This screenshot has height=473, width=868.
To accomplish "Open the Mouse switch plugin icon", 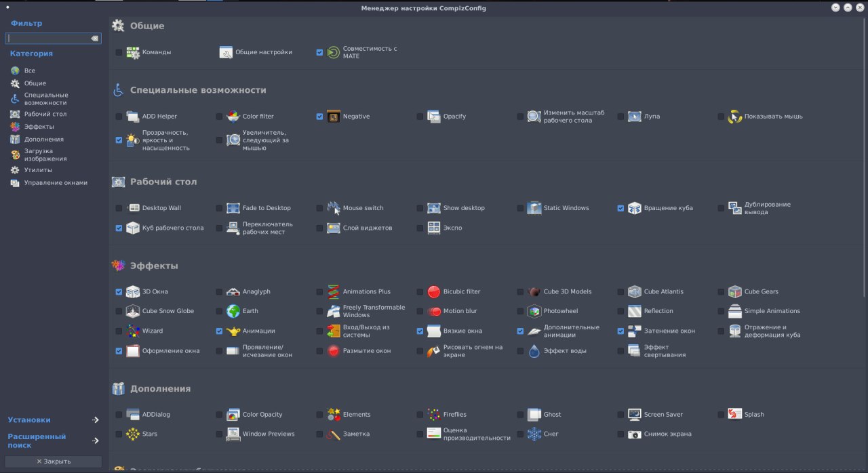I will click(333, 208).
